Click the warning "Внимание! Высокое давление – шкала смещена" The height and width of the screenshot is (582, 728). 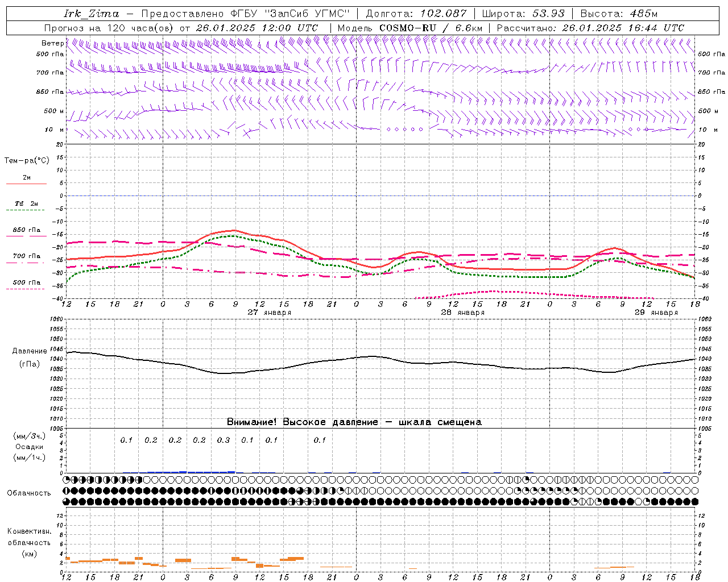(x=354, y=422)
